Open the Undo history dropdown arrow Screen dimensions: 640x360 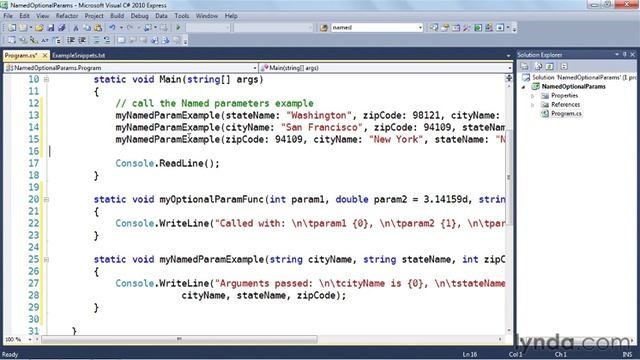pos(120,28)
